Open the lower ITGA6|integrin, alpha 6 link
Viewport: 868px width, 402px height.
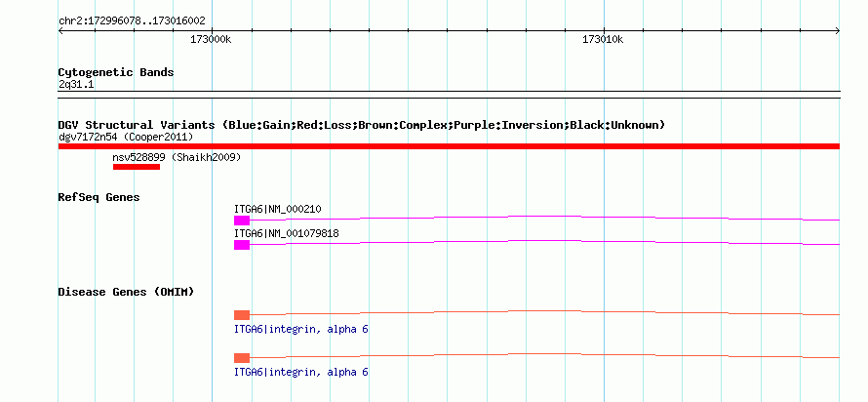[x=301, y=372]
